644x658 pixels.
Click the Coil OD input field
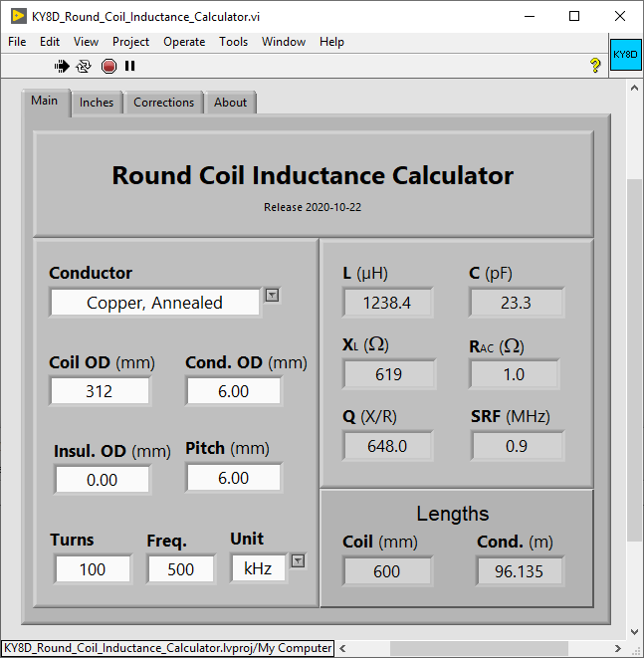[x=100, y=391]
